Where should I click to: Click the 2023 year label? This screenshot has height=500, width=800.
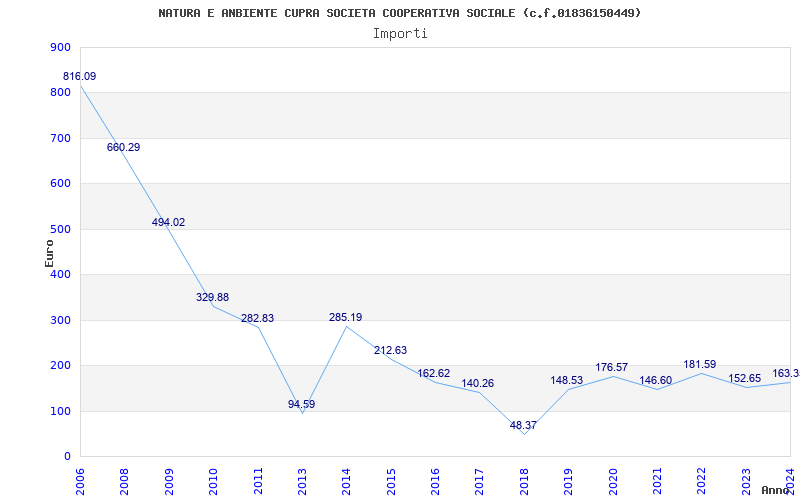tap(745, 481)
